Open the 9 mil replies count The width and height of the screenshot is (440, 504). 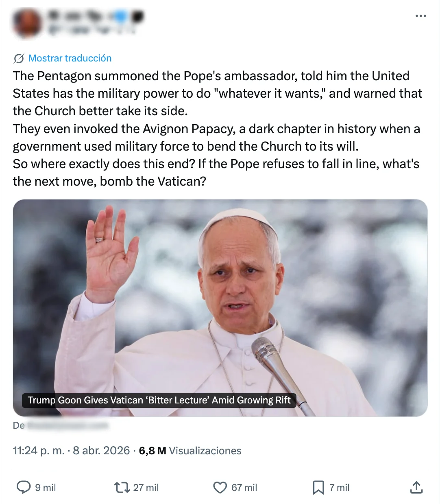(46, 488)
